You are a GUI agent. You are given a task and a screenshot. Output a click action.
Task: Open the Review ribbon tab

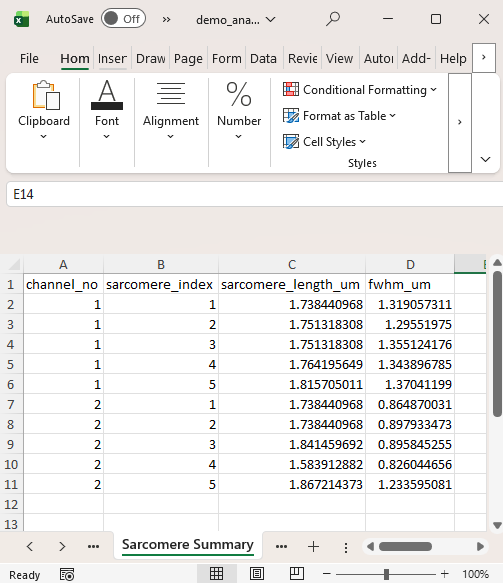pyautogui.click(x=302, y=58)
